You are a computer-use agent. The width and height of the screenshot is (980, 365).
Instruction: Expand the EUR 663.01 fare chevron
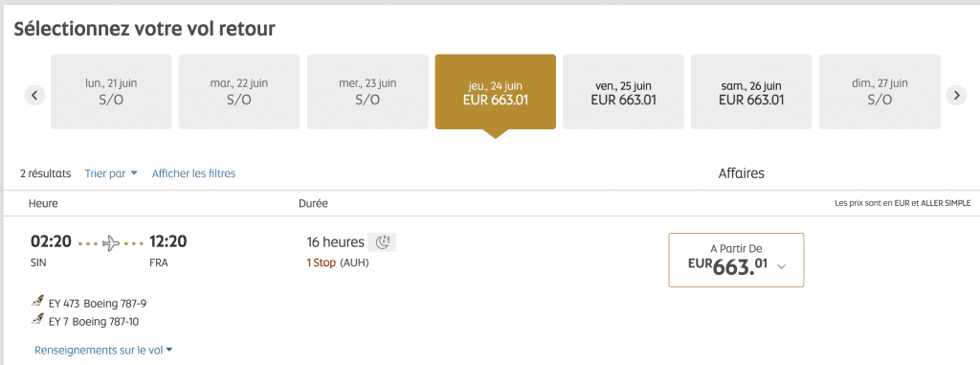click(781, 266)
